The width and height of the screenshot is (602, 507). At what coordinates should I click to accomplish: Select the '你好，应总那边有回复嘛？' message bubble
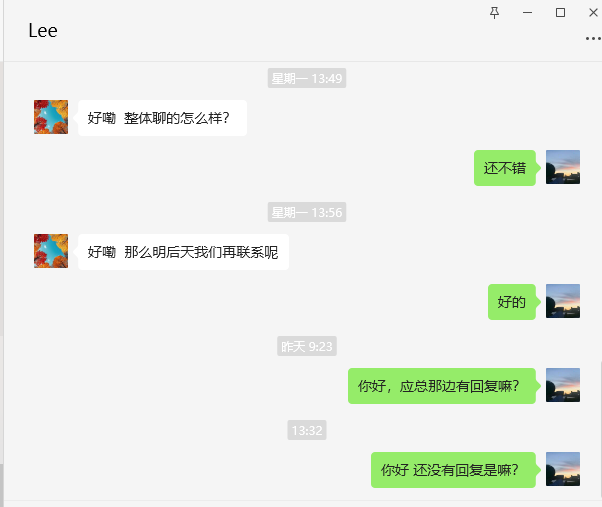pos(442,386)
